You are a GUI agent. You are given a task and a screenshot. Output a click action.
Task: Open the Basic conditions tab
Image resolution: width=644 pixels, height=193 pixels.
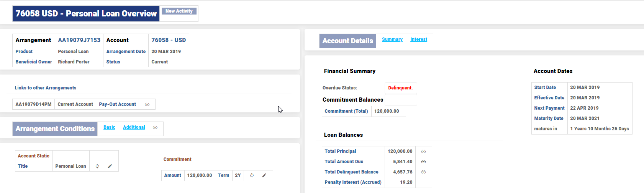109,127
